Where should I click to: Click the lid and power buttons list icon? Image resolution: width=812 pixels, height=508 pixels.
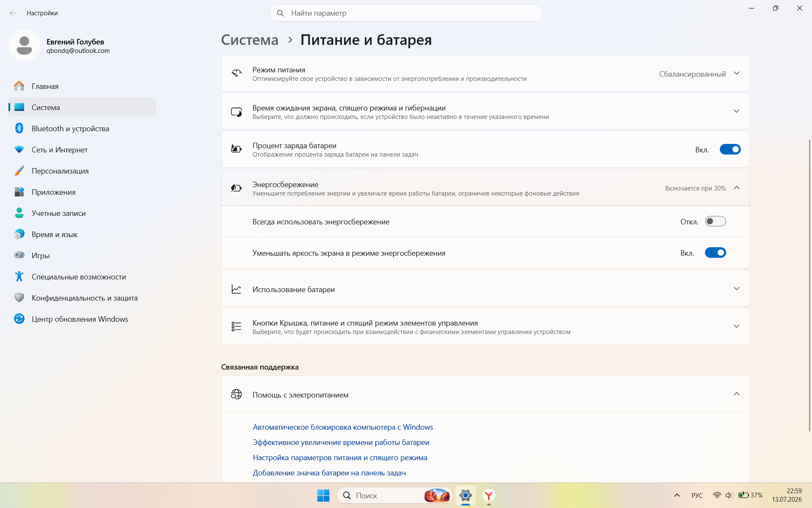coord(236,326)
